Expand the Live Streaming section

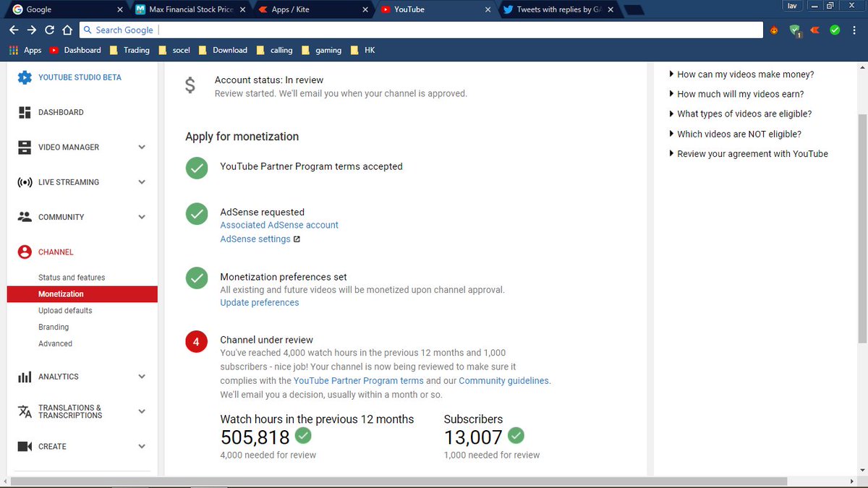(142, 182)
